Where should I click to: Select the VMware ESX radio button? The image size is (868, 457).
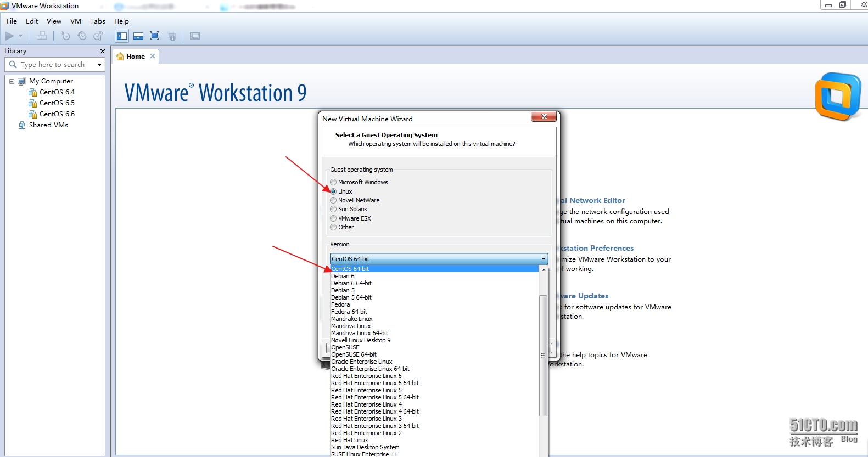click(x=333, y=218)
